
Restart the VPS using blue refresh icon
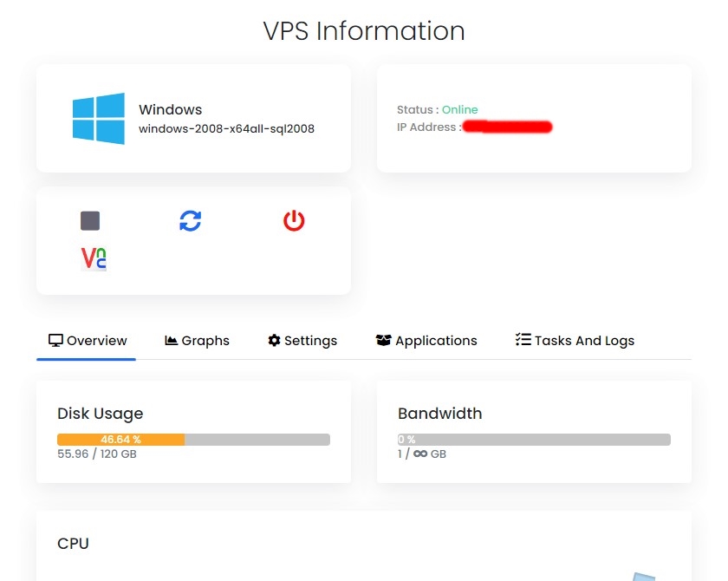pyautogui.click(x=191, y=220)
